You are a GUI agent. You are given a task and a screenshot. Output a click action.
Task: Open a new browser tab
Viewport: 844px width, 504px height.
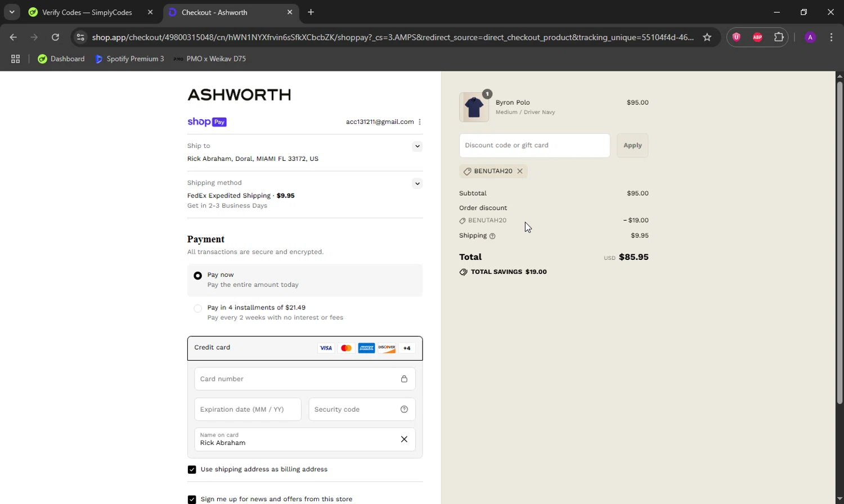coord(311,12)
